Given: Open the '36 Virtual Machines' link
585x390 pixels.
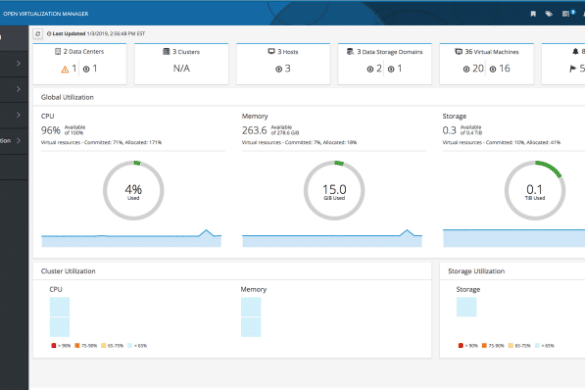Looking at the screenshot, I should (x=492, y=52).
